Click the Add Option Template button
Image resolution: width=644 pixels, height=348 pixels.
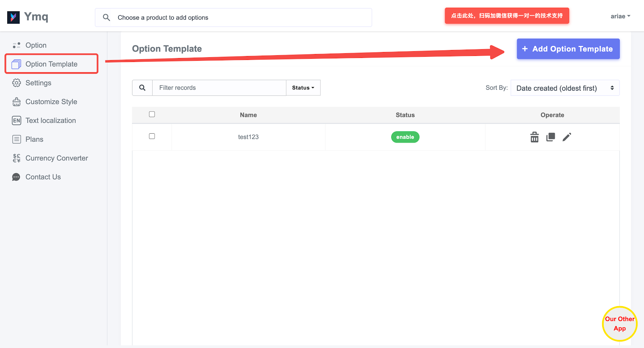point(568,49)
